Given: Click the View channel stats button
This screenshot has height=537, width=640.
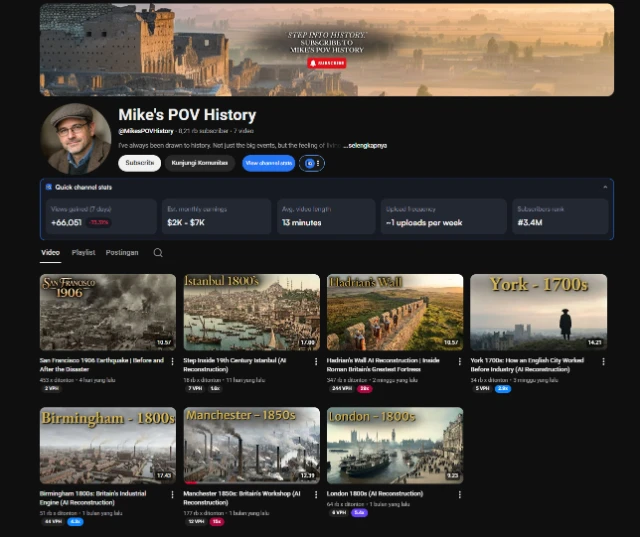Looking at the screenshot, I should tap(268, 163).
